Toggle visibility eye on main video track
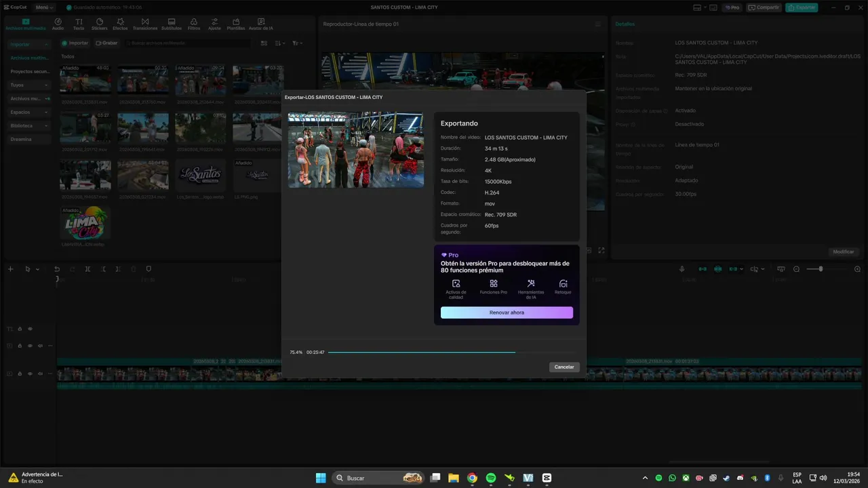This screenshot has width=868, height=488. pyautogui.click(x=30, y=373)
